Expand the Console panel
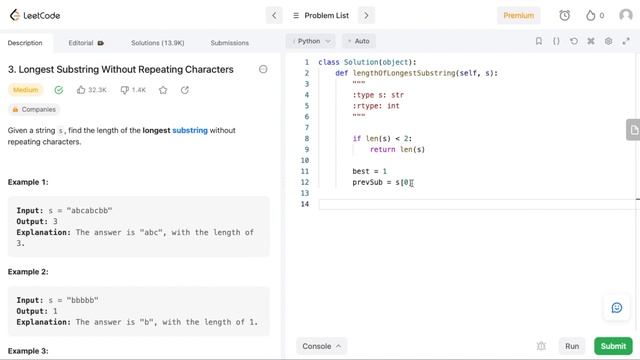 (x=321, y=346)
